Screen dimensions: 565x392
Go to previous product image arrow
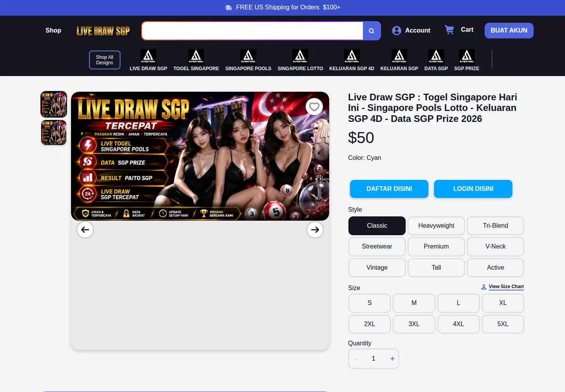85,230
